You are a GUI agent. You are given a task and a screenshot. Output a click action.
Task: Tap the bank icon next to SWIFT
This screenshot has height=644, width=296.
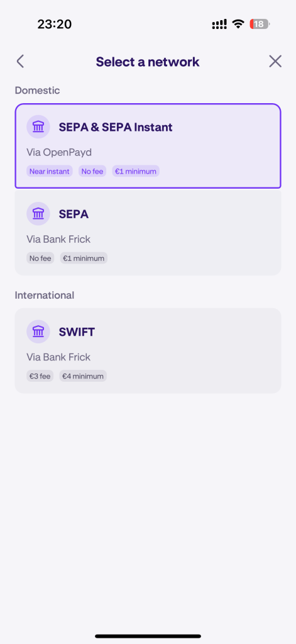(38, 331)
